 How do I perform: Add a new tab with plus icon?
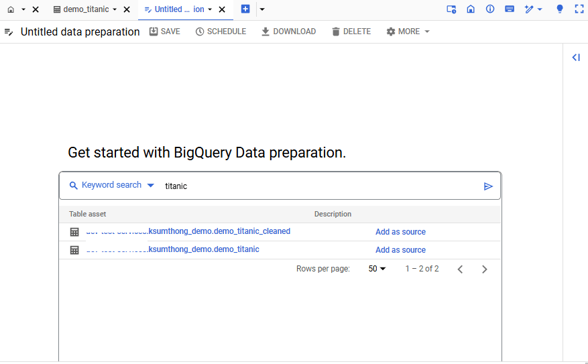245,9
